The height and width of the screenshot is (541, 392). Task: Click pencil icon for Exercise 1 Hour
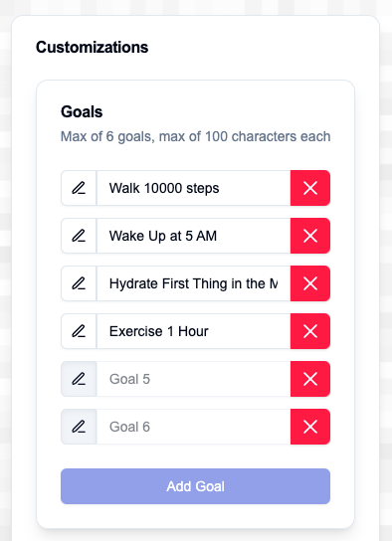click(x=79, y=331)
